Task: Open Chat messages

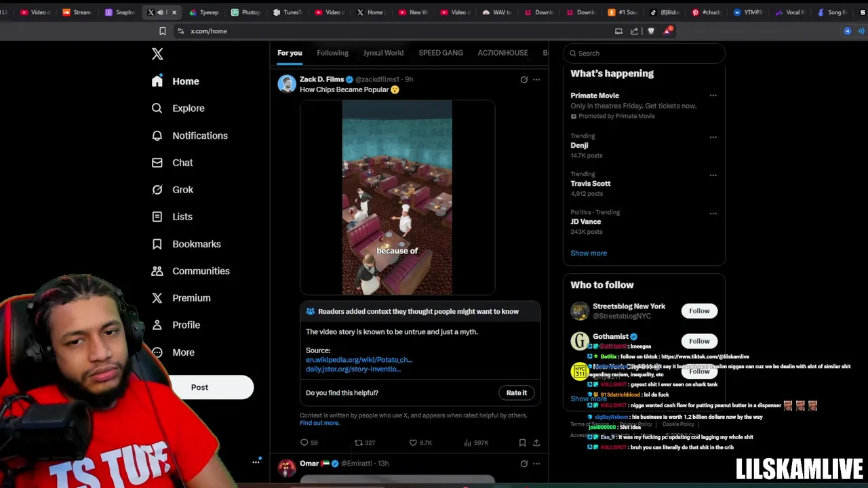Action: pos(172,163)
